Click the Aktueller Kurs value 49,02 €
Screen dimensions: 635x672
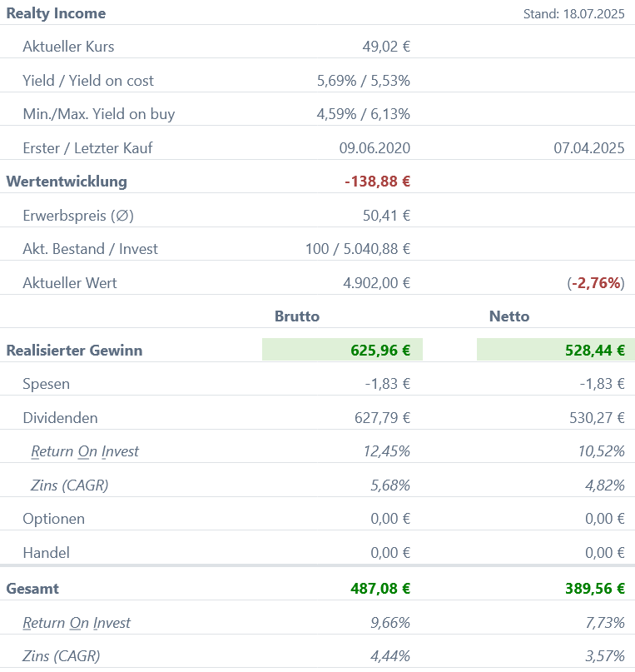click(x=386, y=47)
